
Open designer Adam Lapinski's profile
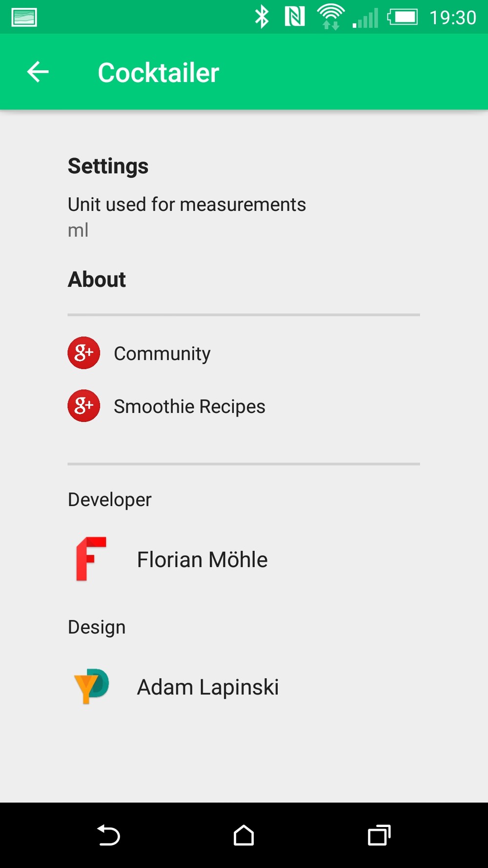click(208, 687)
